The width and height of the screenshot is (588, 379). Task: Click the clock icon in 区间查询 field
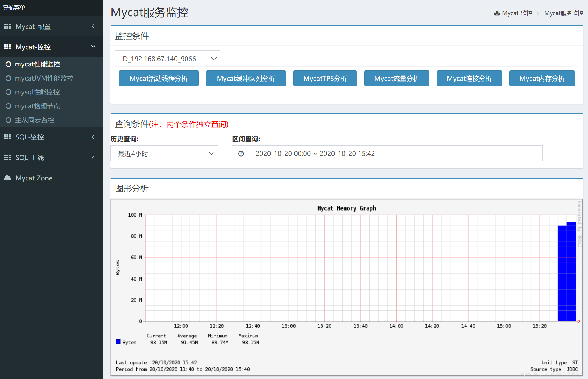click(x=241, y=153)
